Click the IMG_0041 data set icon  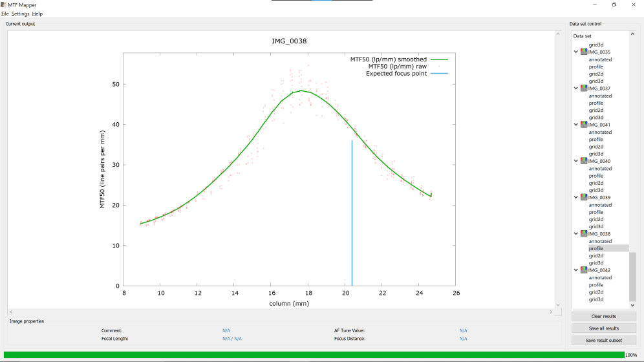(x=584, y=124)
